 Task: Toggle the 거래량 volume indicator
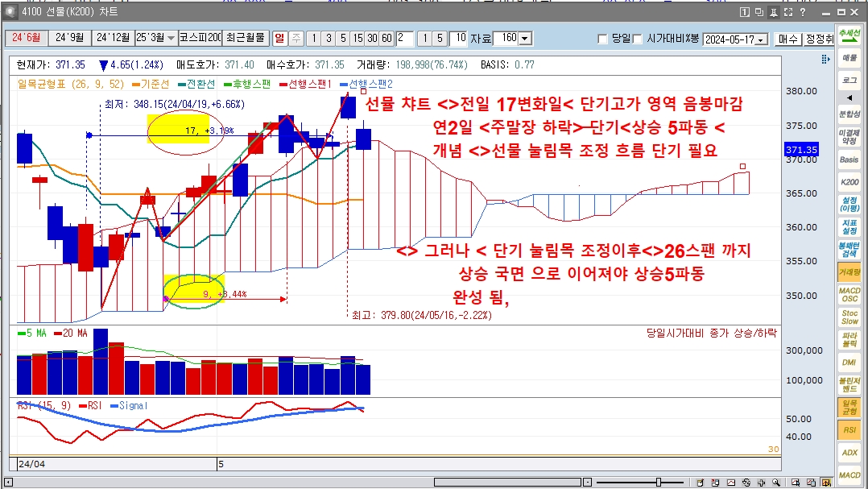pos(849,272)
